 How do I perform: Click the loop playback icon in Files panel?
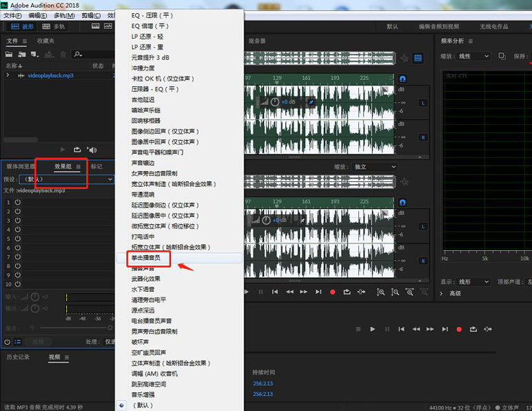click(77, 150)
